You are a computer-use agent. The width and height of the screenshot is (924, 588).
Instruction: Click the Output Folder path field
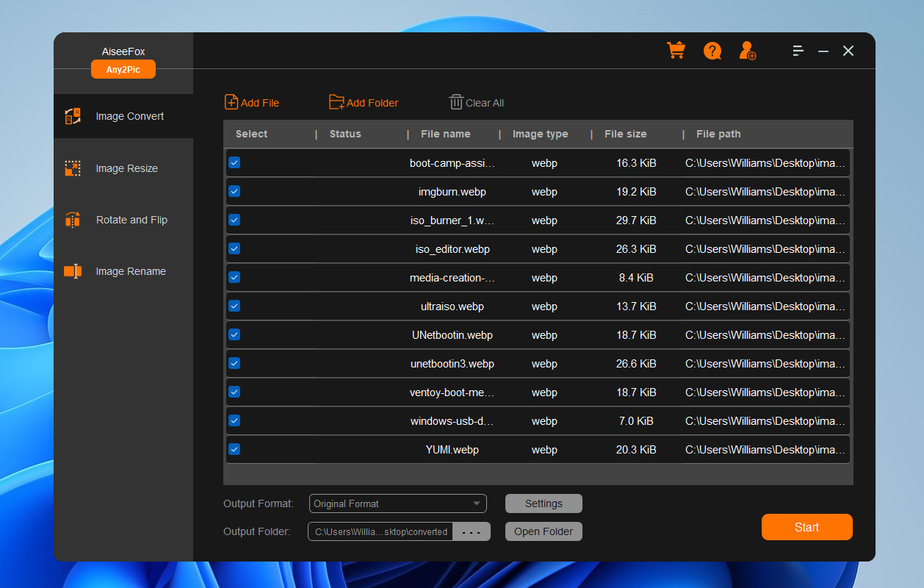coord(380,531)
